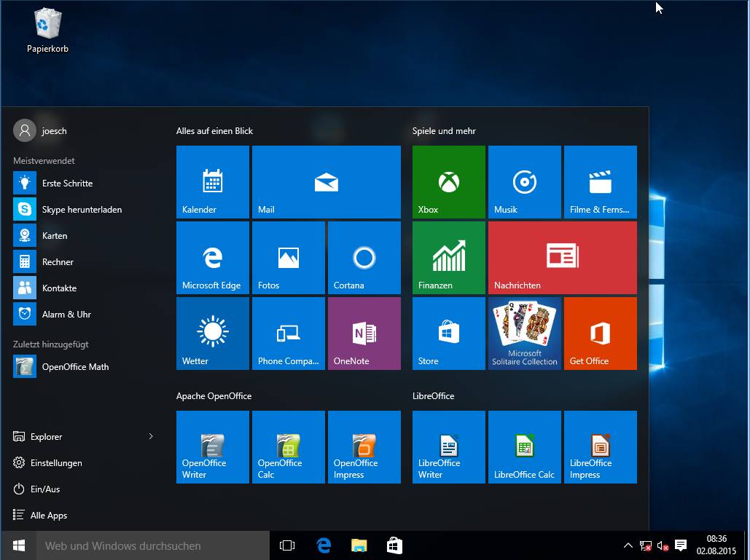Open Alle Apps list

[48, 516]
